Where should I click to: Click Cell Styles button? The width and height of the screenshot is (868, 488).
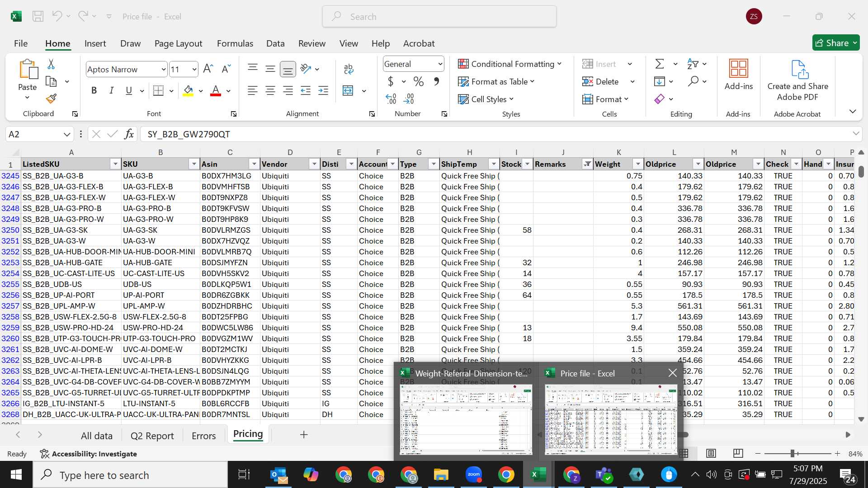tap(486, 99)
